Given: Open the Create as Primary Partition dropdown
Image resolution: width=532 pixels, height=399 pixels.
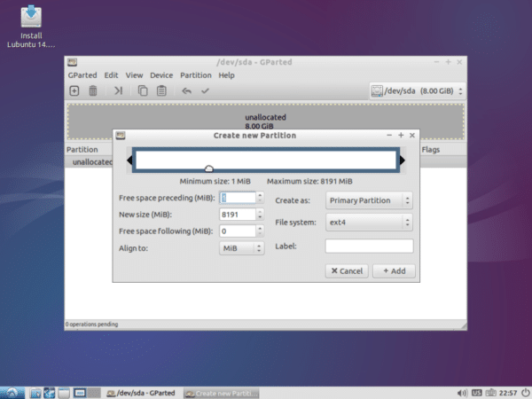Looking at the screenshot, I should point(369,200).
